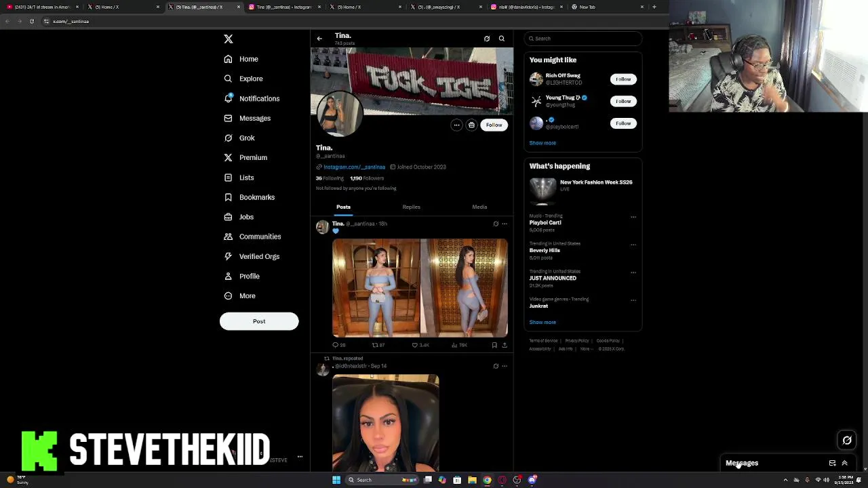Image resolution: width=868 pixels, height=488 pixels.
Task: Open Home from the sidebar
Action: pos(241,59)
